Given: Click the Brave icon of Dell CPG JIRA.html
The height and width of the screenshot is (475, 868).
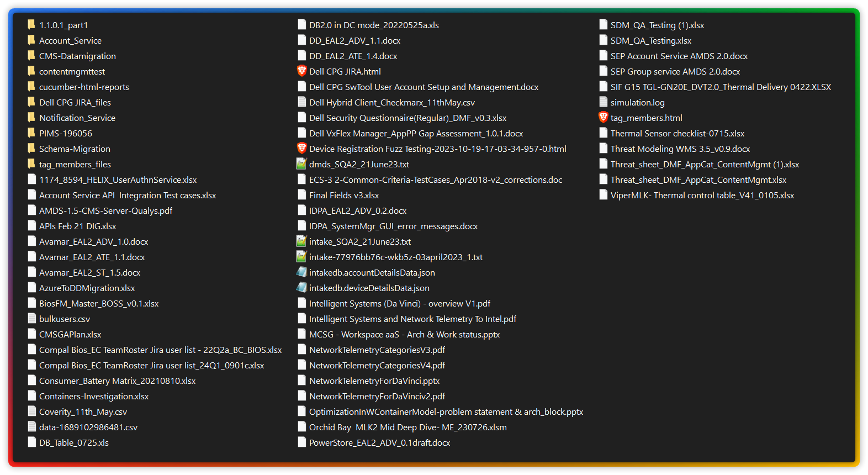Looking at the screenshot, I should coord(301,71).
